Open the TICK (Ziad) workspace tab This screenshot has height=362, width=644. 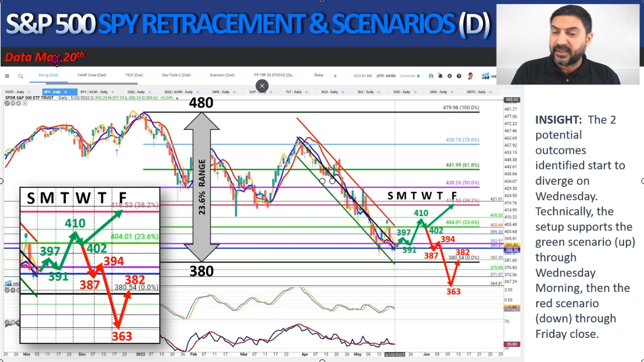134,75
